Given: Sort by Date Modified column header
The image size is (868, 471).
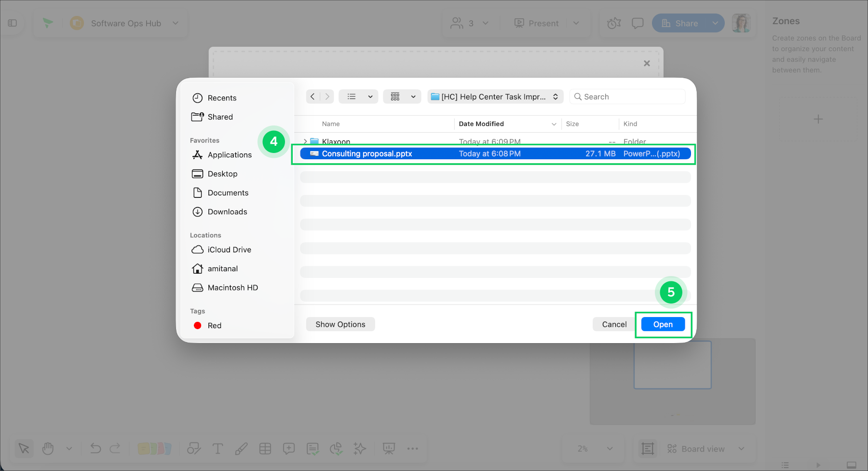Looking at the screenshot, I should click(481, 124).
